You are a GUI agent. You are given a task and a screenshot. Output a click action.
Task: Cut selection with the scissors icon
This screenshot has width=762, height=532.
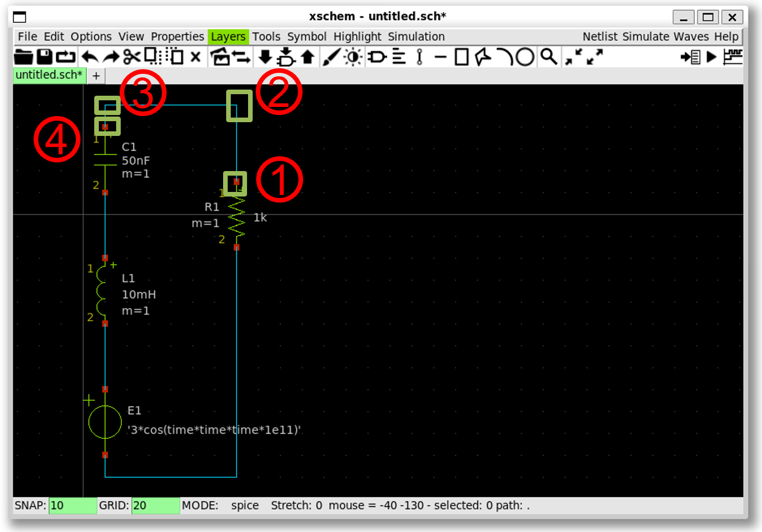[131, 57]
